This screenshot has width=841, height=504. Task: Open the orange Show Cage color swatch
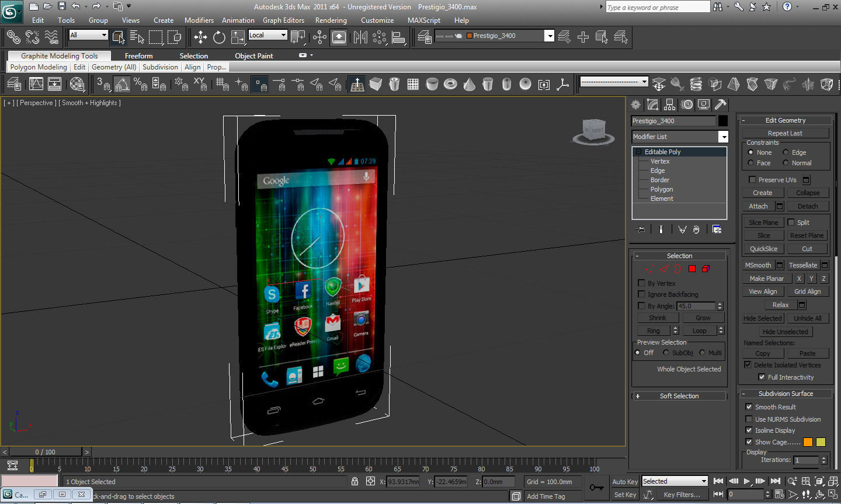click(808, 442)
